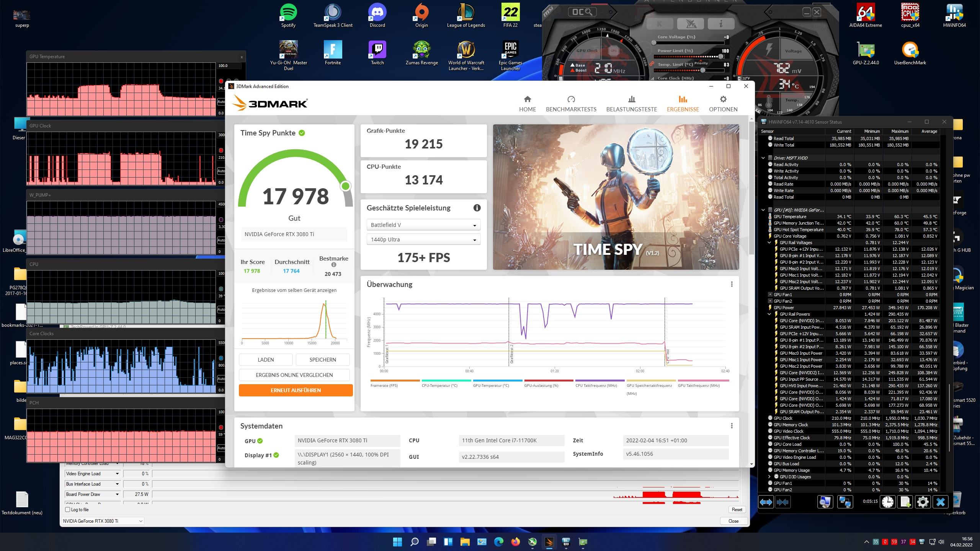
Task: Open 1440p Ultra resolution dropdown
Action: coord(423,240)
